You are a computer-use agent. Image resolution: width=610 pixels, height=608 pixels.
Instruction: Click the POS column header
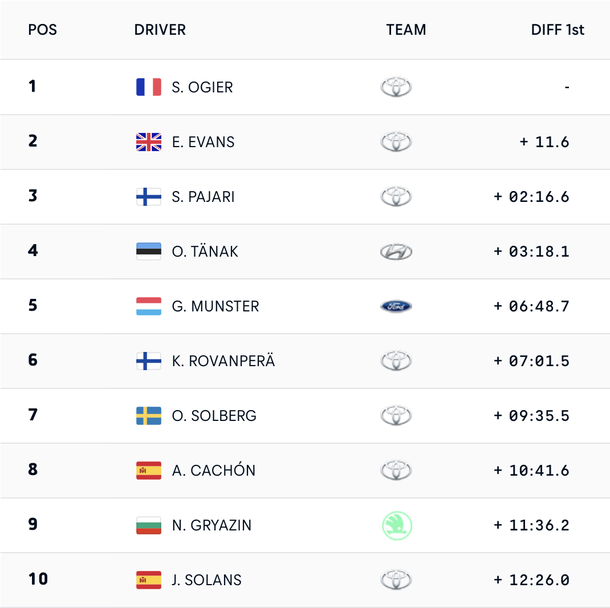[42, 30]
